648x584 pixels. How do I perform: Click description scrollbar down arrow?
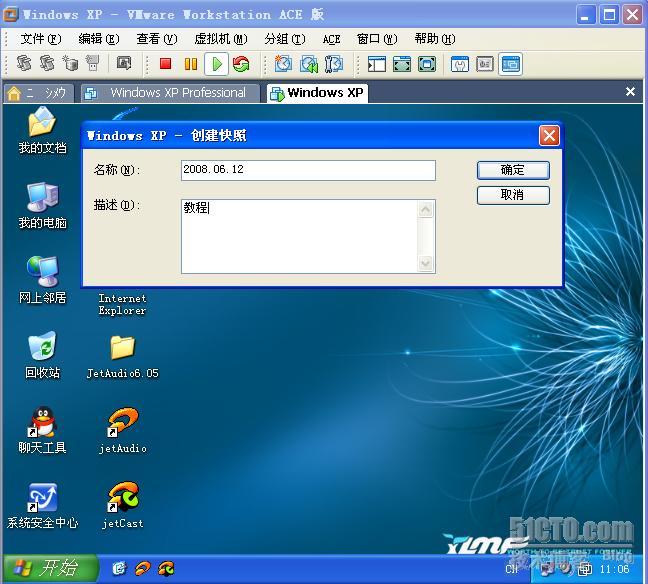[426, 263]
